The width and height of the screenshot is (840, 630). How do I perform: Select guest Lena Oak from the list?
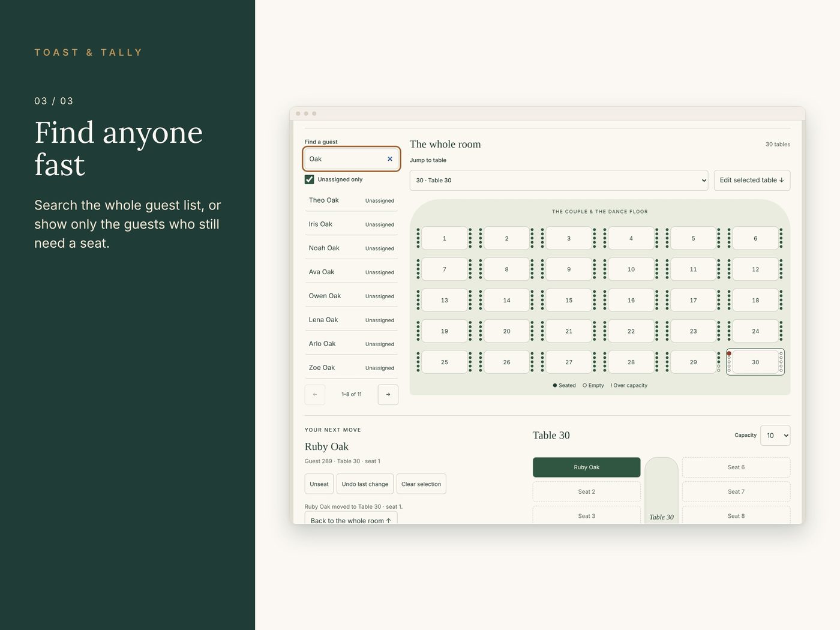pyautogui.click(x=352, y=320)
